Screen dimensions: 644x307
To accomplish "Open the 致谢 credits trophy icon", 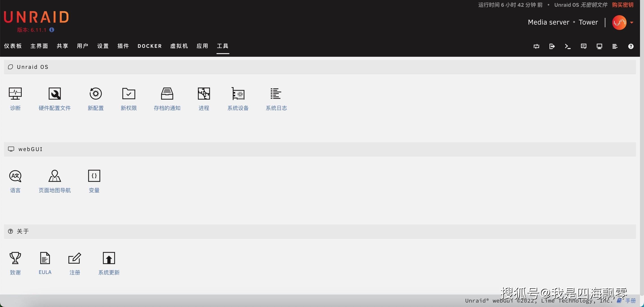I will (x=15, y=258).
